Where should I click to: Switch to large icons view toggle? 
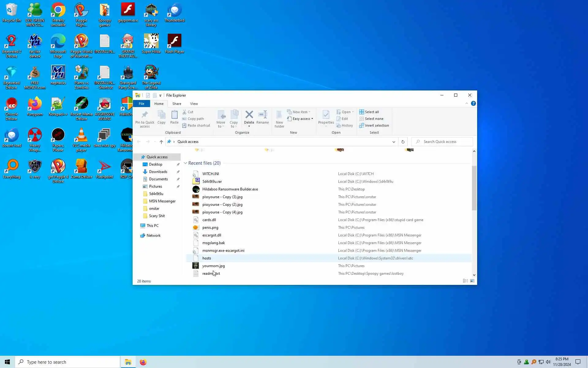(472, 281)
